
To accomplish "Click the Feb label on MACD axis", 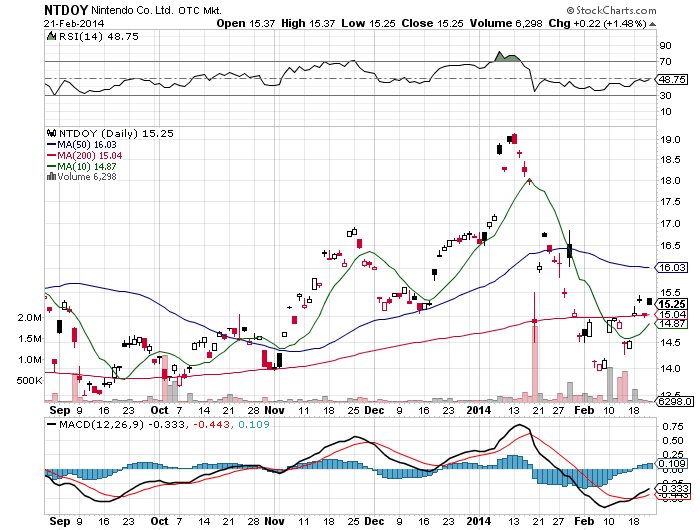I will [x=584, y=521].
